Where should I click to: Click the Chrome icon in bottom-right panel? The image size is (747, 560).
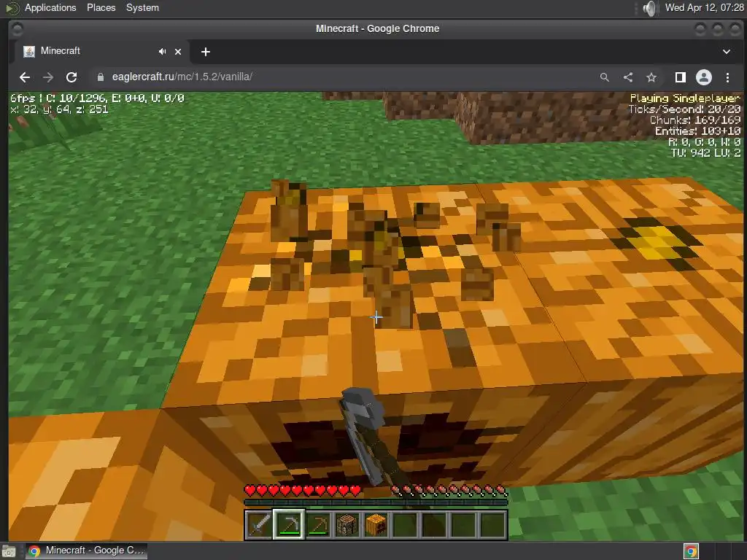[691, 551]
